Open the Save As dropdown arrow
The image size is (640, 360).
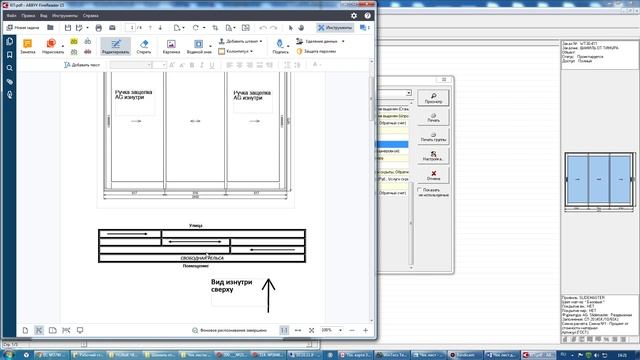click(87, 28)
